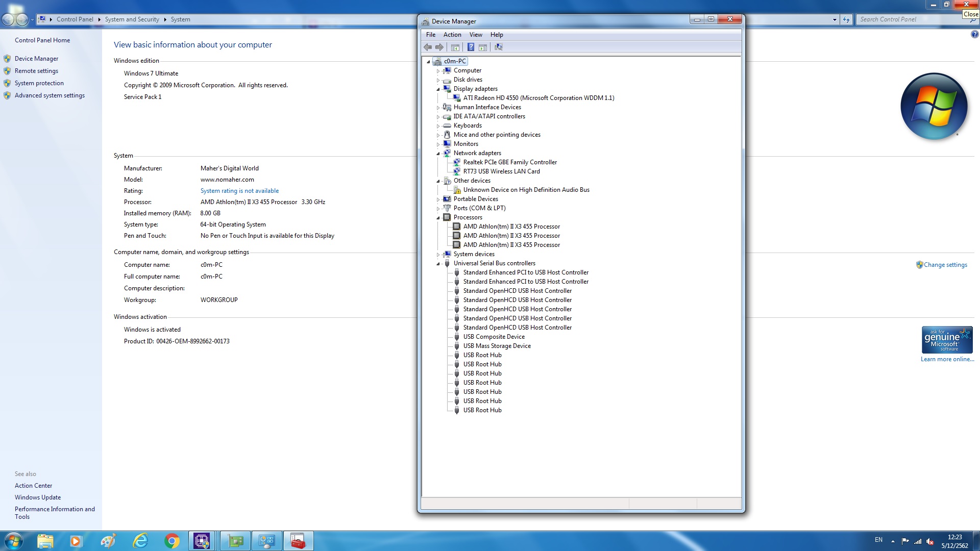
Task: Collapse the c0m-PC root node
Action: [428, 62]
